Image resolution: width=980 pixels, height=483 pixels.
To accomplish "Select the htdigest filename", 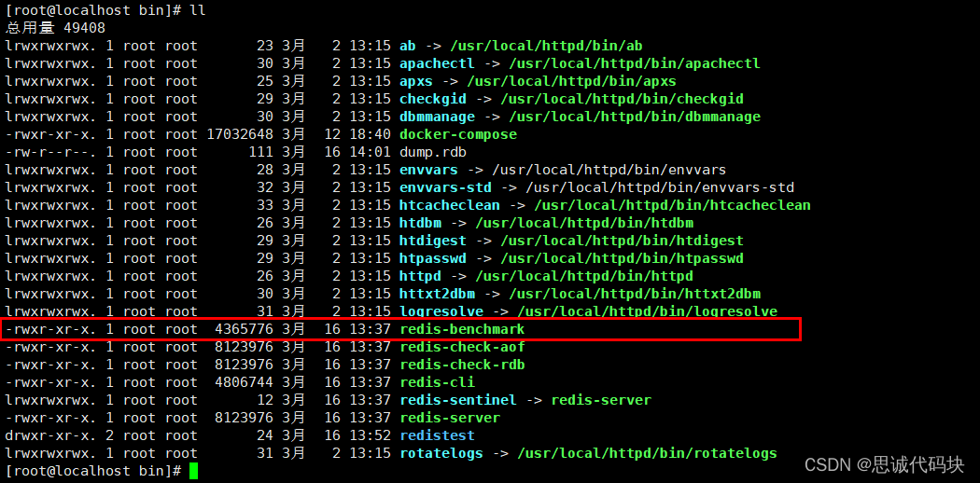I will (x=432, y=241).
